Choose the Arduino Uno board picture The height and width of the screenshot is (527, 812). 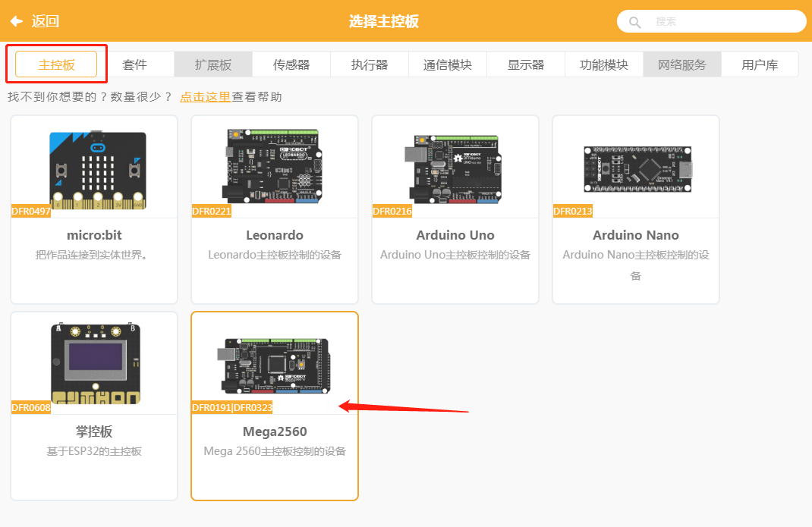click(x=453, y=169)
